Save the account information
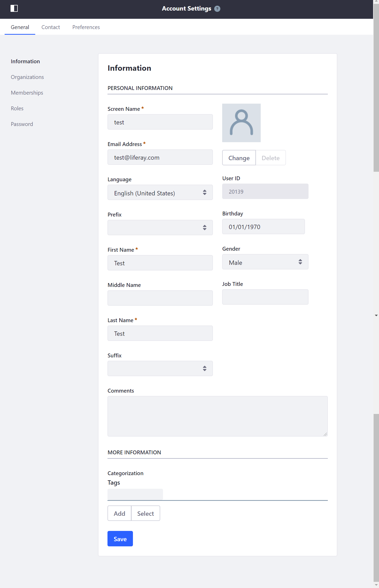379x588 pixels. [x=120, y=539]
